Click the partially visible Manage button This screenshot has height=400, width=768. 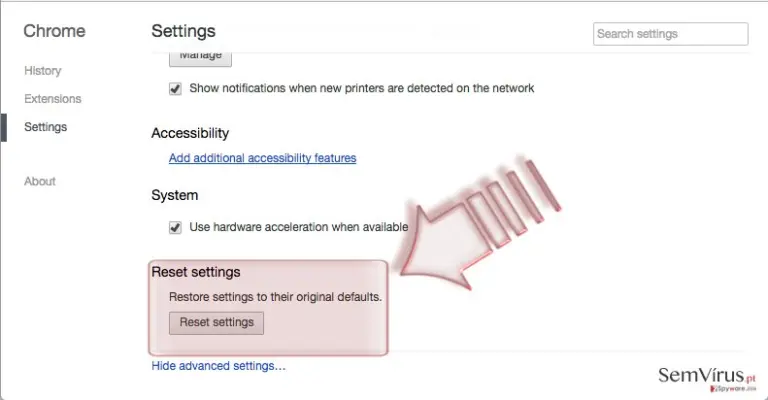pyautogui.click(x=200, y=59)
